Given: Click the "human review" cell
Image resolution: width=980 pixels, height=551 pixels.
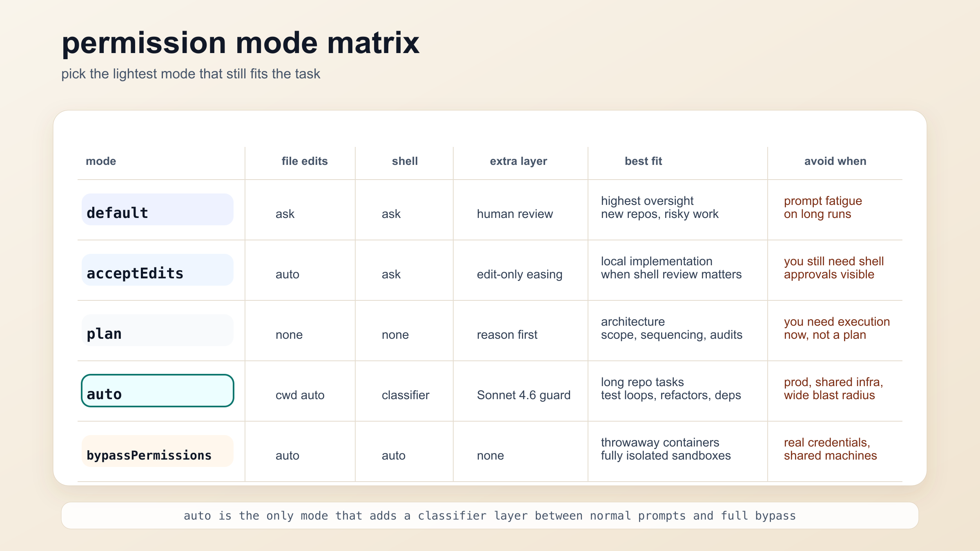Looking at the screenshot, I should pos(514,214).
